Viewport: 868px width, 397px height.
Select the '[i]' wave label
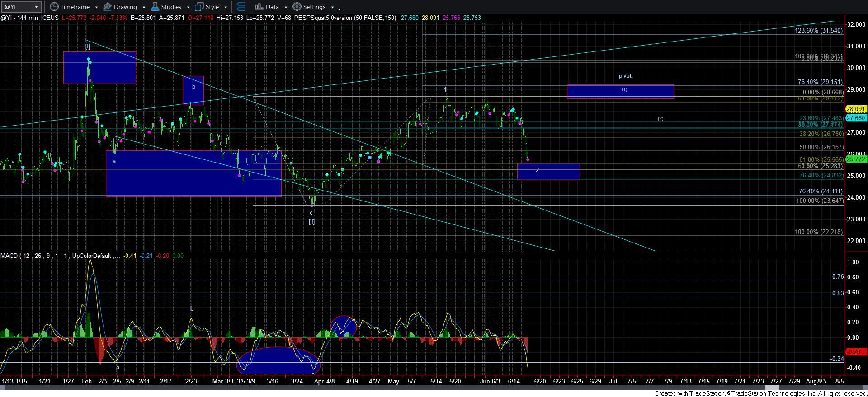coord(88,47)
